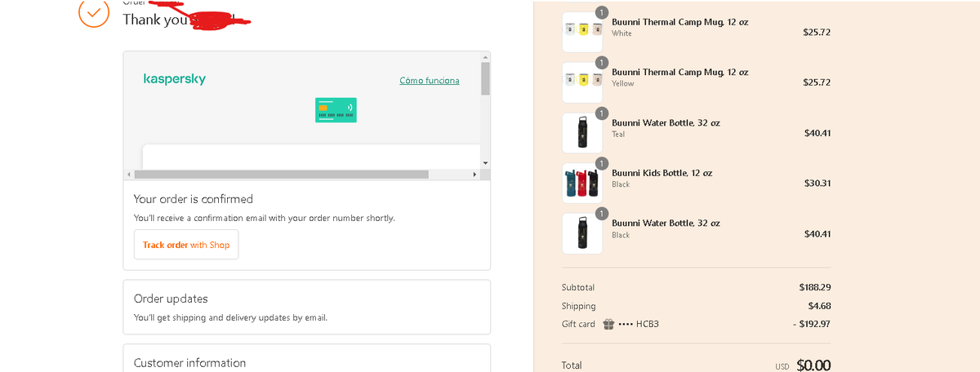Click the scroll down arrow in Kaspersky frame
Viewport: 980px width, 372px height.
tap(485, 163)
